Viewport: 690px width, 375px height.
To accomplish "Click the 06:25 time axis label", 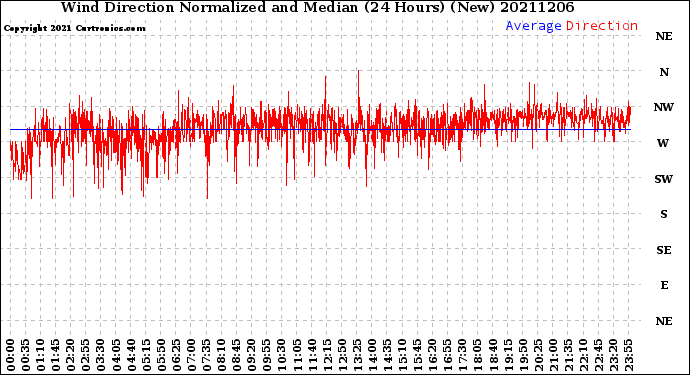I will (x=176, y=355).
